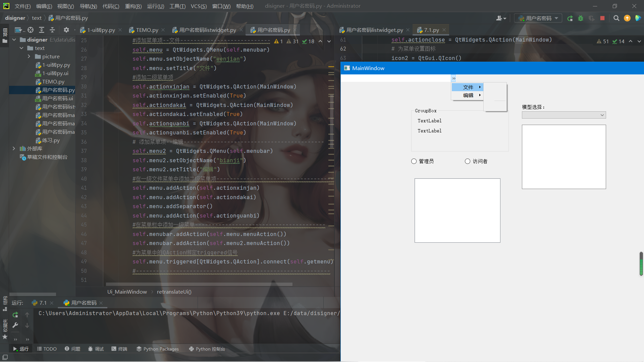
Task: Select 用户名密码.ui in the project tree
Action: pos(54,98)
